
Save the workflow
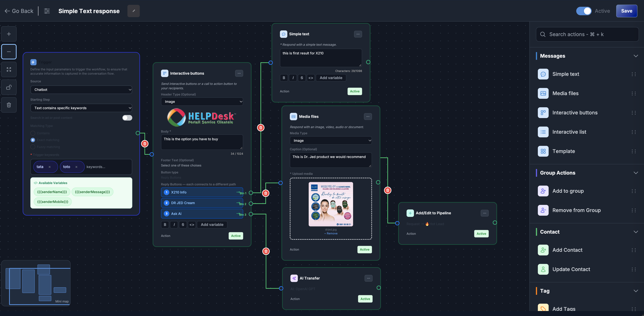tap(626, 11)
